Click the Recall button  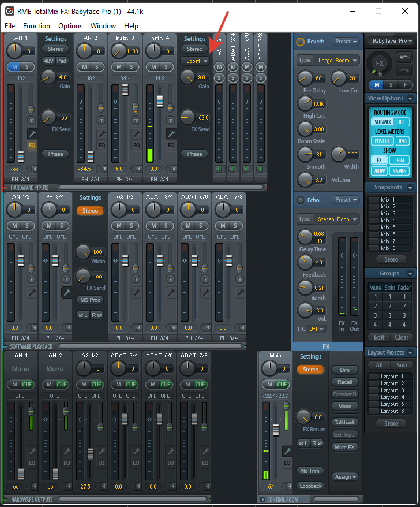tap(345, 382)
